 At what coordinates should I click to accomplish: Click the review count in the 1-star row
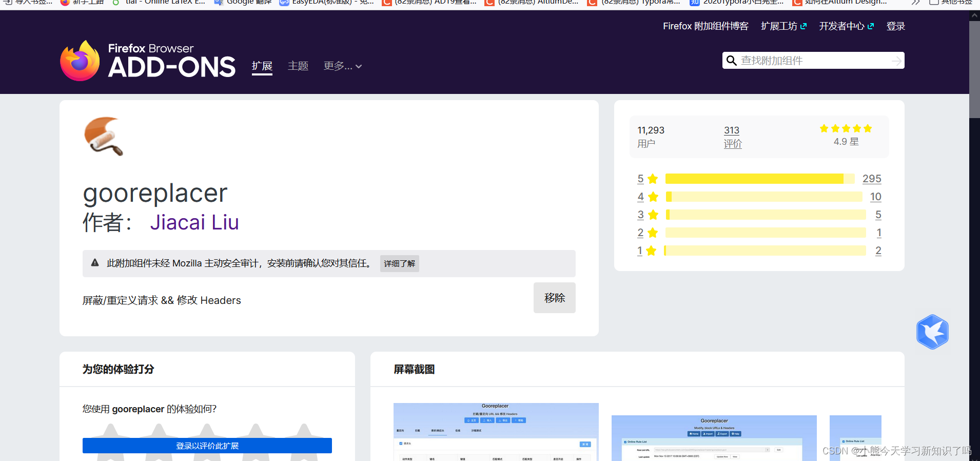tap(878, 251)
